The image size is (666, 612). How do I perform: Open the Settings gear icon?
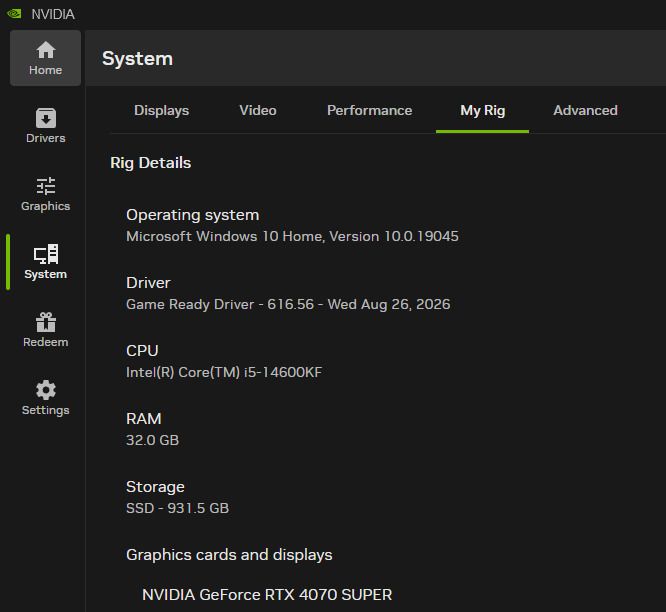[46, 390]
